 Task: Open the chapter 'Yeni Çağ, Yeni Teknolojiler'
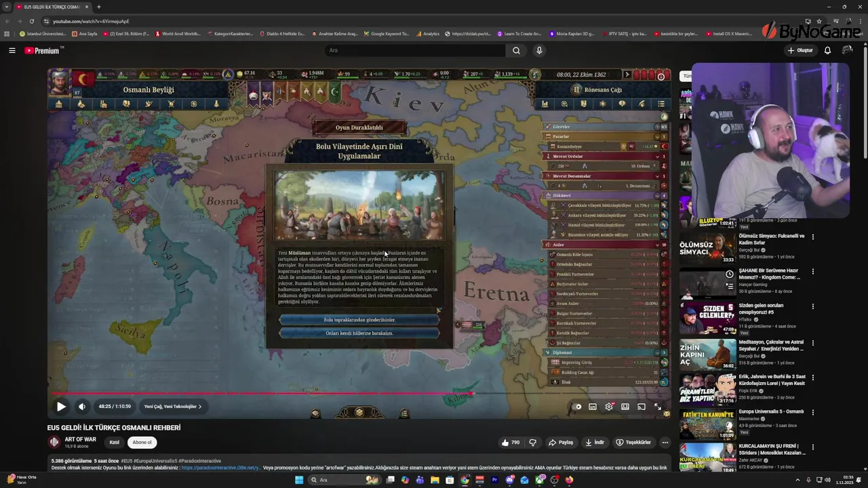[x=172, y=407]
